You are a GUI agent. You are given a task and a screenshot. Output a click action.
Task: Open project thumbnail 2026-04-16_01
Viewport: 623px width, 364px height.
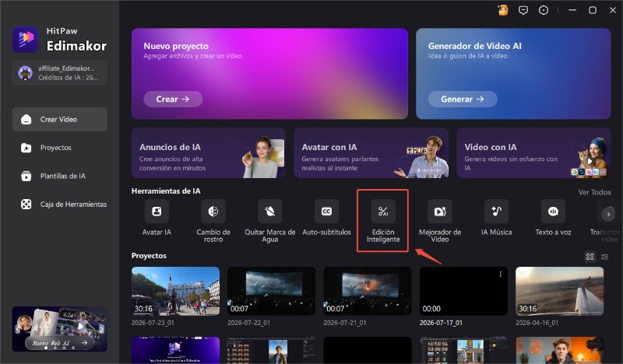pyautogui.click(x=559, y=291)
